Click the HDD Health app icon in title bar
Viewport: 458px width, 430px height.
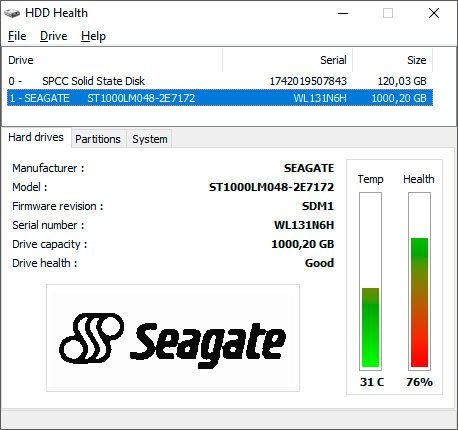[12, 13]
